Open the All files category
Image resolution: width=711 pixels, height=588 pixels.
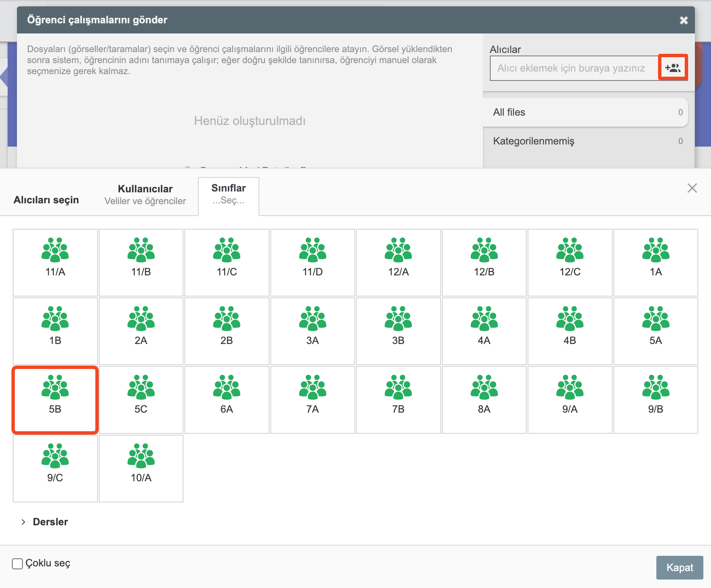tap(585, 112)
